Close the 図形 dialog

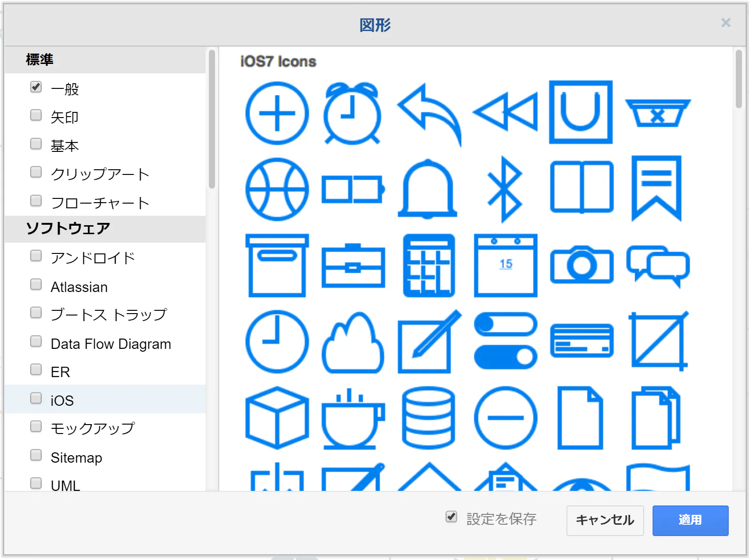pos(726,23)
